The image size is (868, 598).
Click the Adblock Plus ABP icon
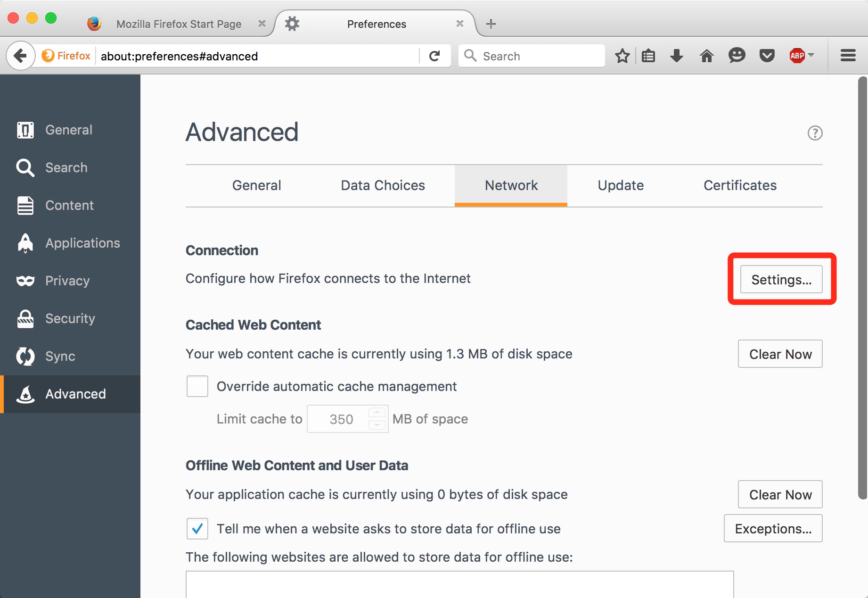(797, 56)
